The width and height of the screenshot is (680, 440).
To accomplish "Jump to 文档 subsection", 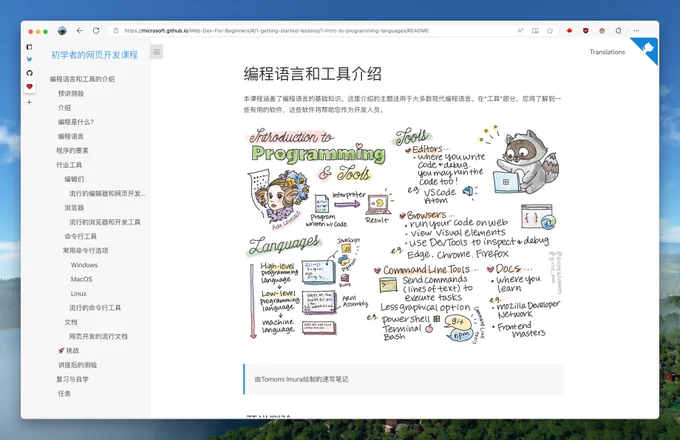I will [71, 322].
